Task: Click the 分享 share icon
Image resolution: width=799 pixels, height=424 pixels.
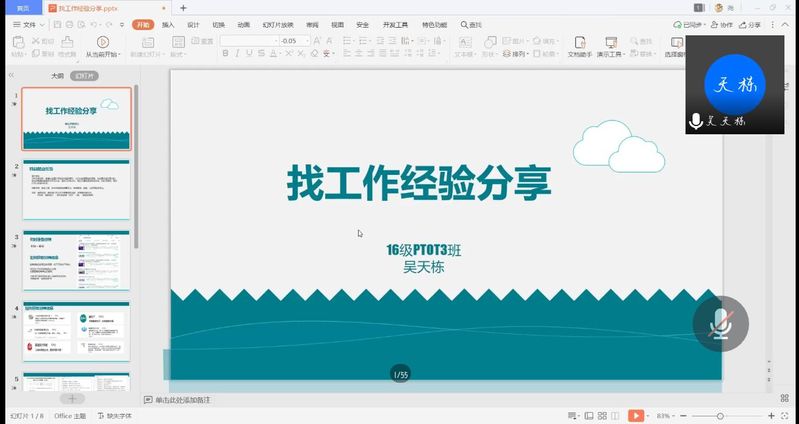Action: pos(750,24)
